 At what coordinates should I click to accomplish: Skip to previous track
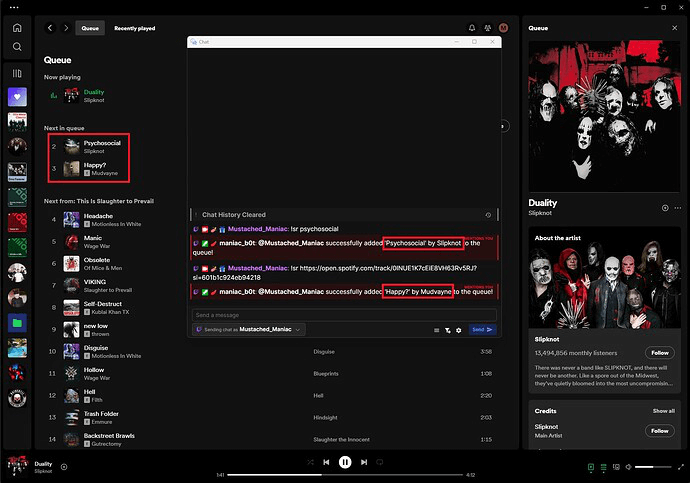[x=326, y=462]
